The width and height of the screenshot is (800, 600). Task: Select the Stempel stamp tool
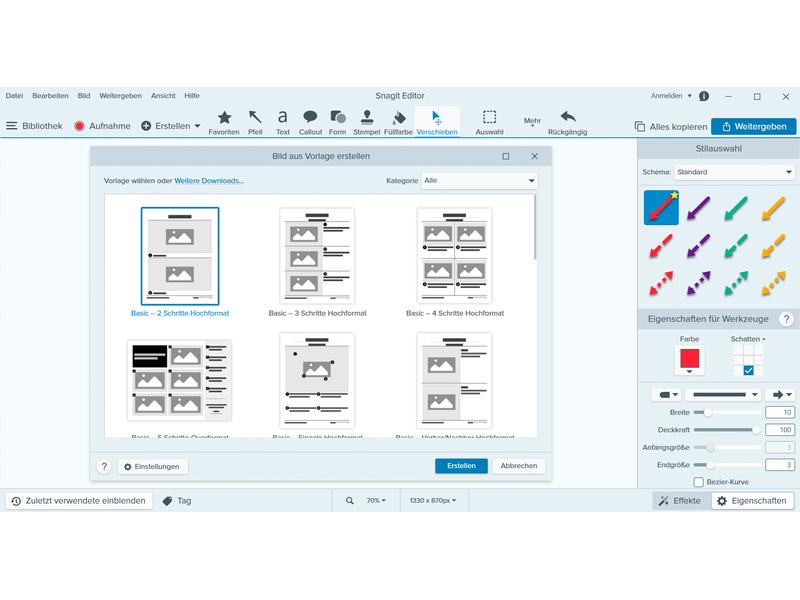click(366, 122)
